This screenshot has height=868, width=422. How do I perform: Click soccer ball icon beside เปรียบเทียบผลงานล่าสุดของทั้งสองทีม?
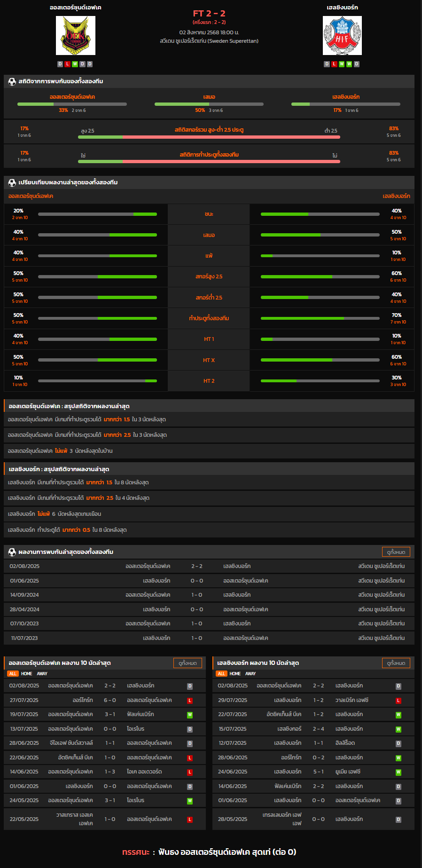coord(12,182)
